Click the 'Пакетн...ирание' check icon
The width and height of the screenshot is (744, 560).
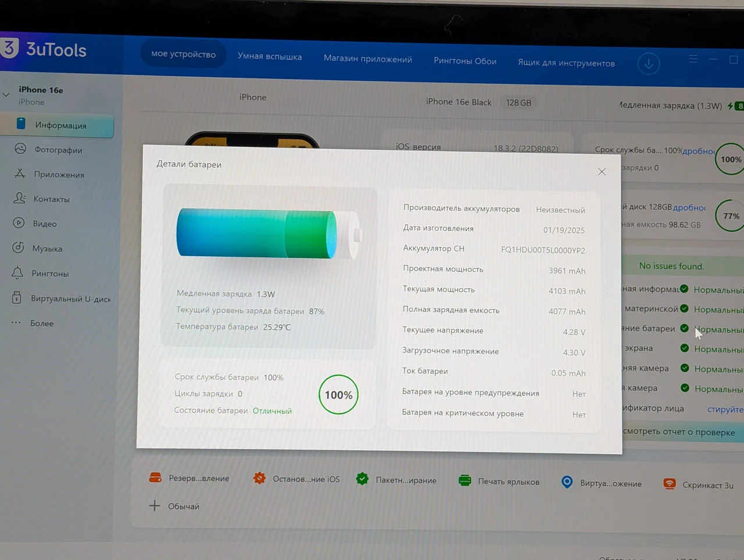point(362,479)
